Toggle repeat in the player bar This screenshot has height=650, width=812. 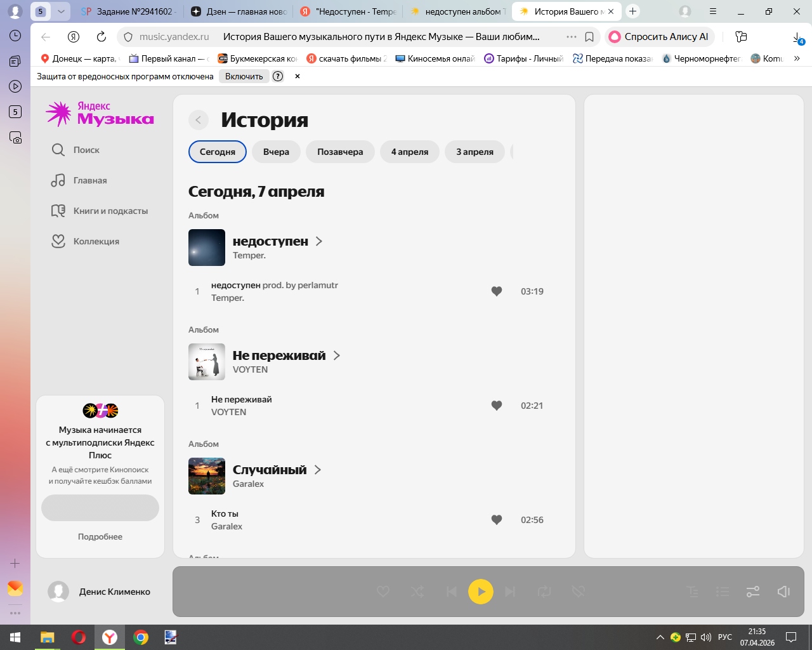coord(544,592)
